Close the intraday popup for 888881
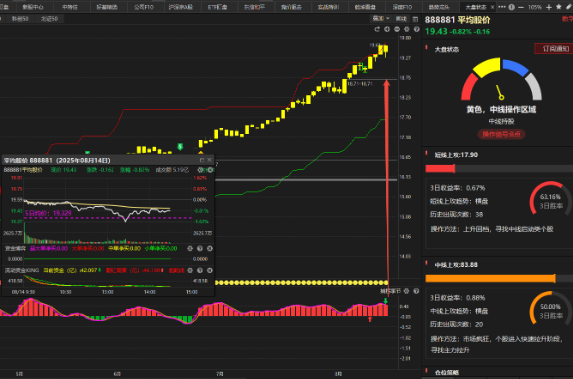Viewport: 573px width, 379px height. (x=209, y=160)
